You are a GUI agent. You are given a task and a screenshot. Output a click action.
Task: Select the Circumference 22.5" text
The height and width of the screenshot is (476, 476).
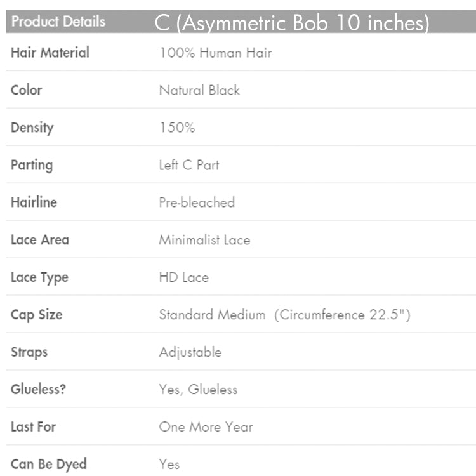click(x=343, y=315)
